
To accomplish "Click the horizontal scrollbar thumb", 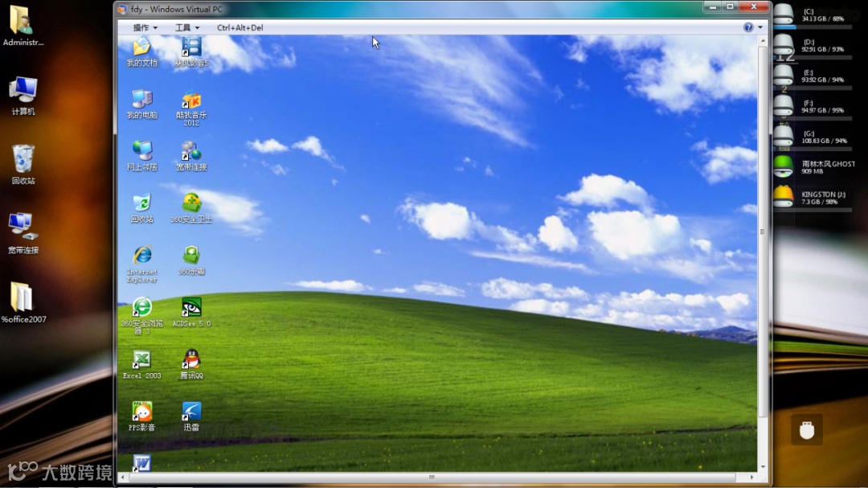I will pyautogui.click(x=432, y=477).
